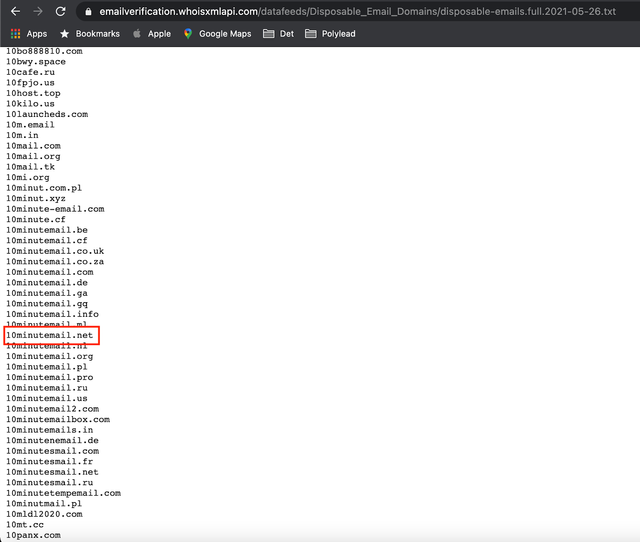Screen dimensions: 640x542
Task: Select the line 10minutemail.org
Action: click(50, 356)
